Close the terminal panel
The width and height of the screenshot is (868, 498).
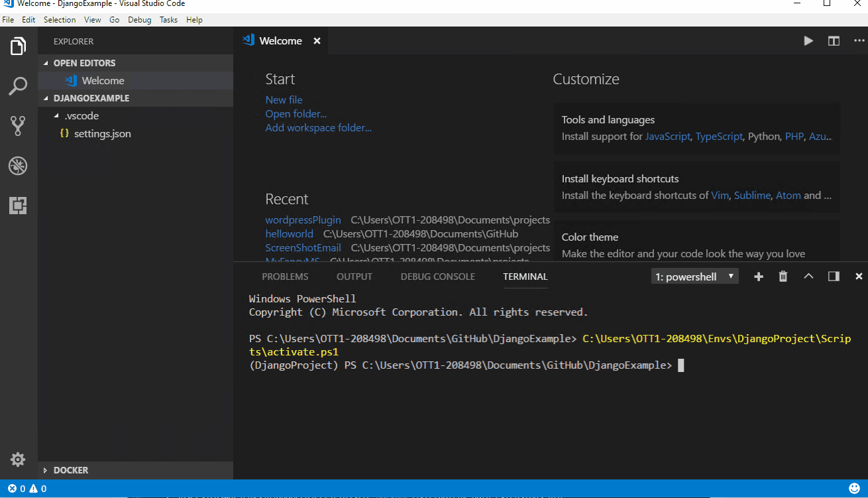coord(859,277)
